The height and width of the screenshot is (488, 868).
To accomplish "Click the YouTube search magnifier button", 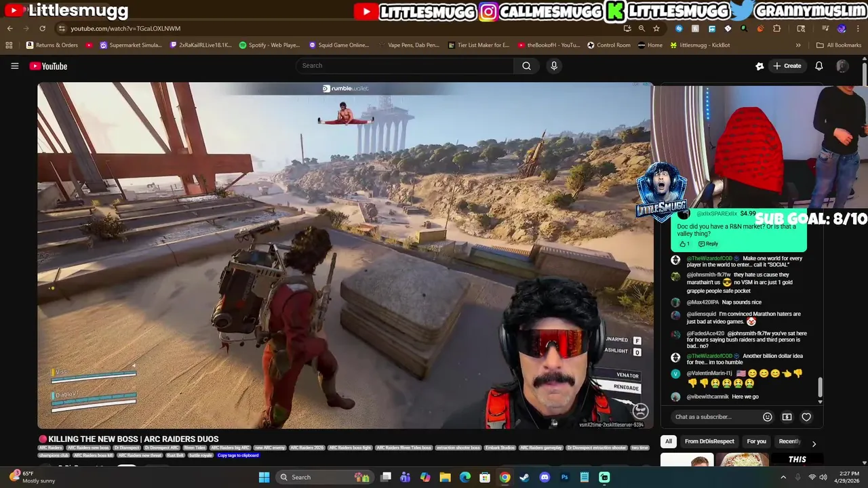I will tap(526, 66).
